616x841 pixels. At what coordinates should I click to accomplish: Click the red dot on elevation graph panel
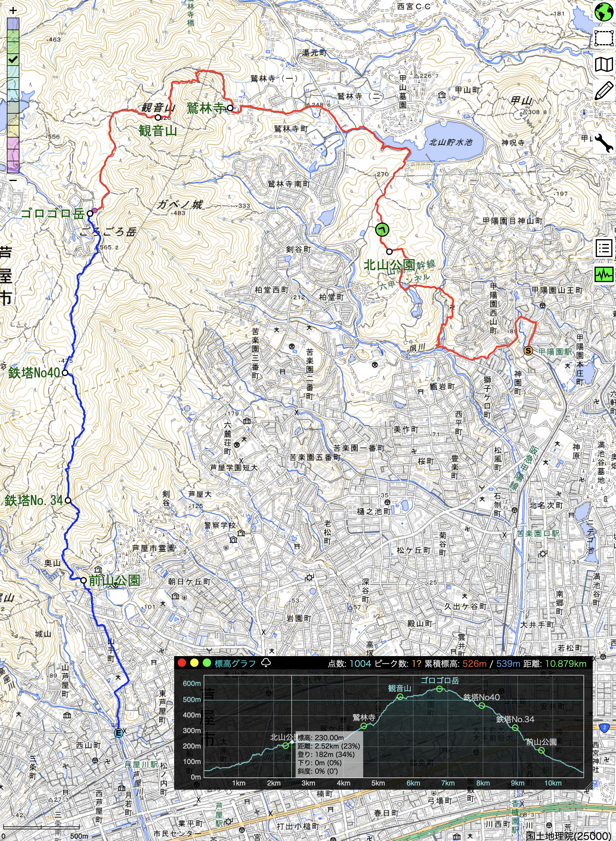(182, 663)
